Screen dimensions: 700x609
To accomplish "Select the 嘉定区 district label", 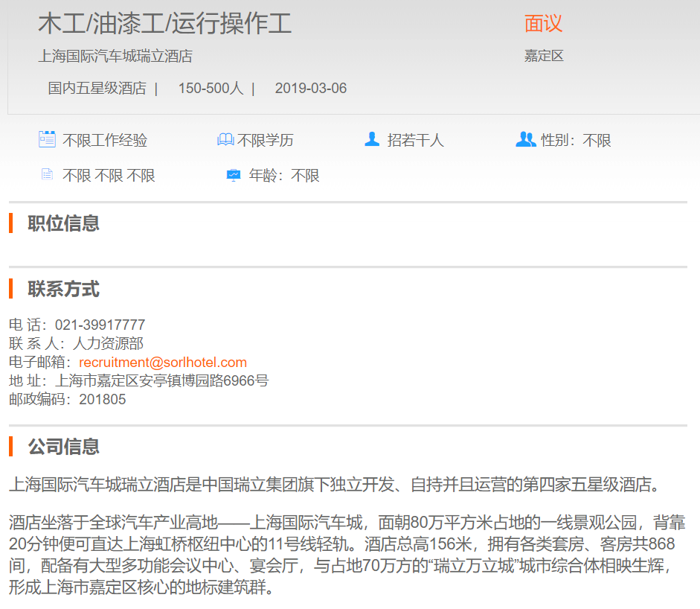I will (x=544, y=56).
